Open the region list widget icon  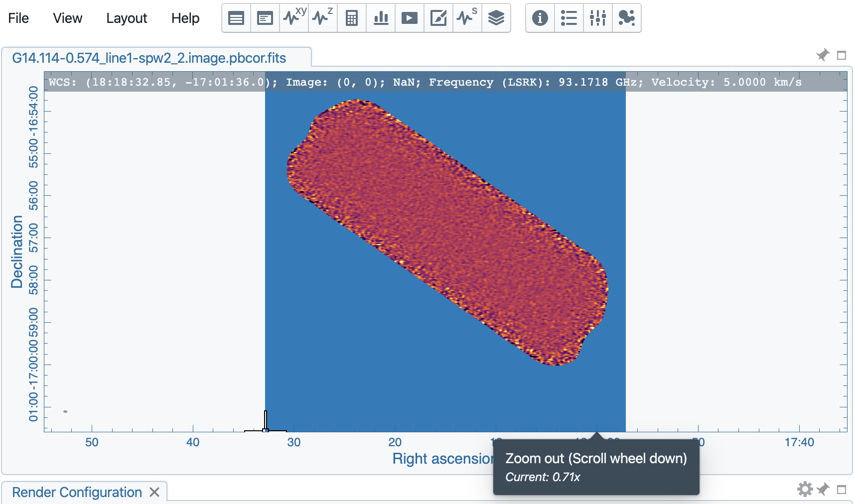point(236,18)
